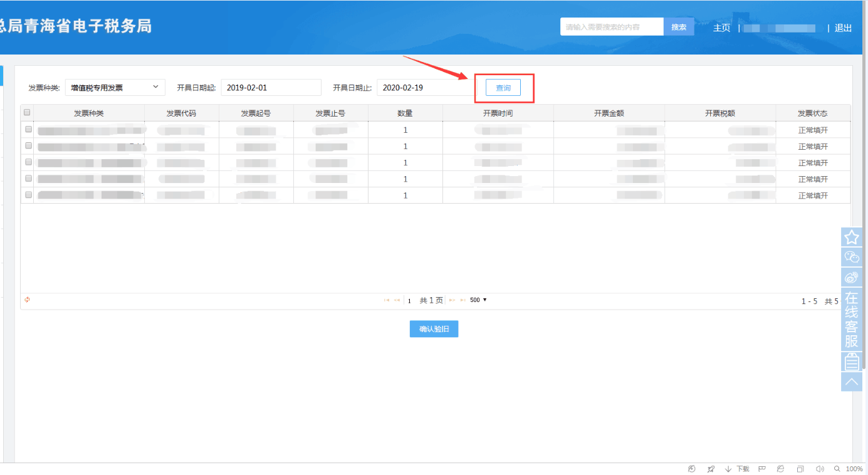Image resolution: width=868 pixels, height=475 pixels.
Task: Open the 500 rows-per-page dropdown
Action: 478,300
